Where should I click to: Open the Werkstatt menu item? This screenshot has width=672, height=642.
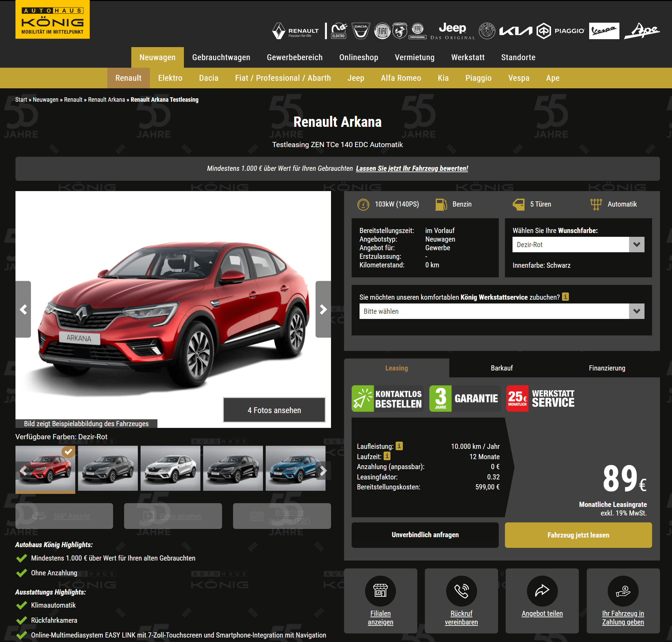468,57
